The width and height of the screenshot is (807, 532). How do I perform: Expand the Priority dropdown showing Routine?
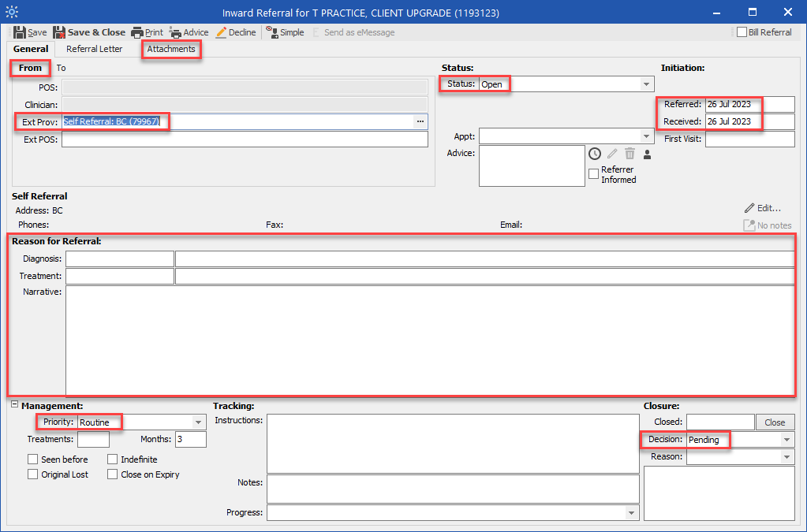tap(198, 422)
